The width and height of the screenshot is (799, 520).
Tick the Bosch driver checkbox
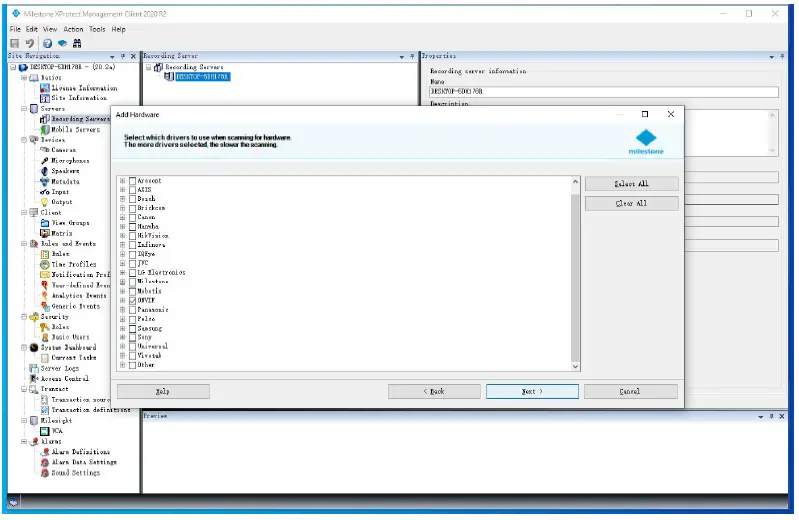[132, 199]
